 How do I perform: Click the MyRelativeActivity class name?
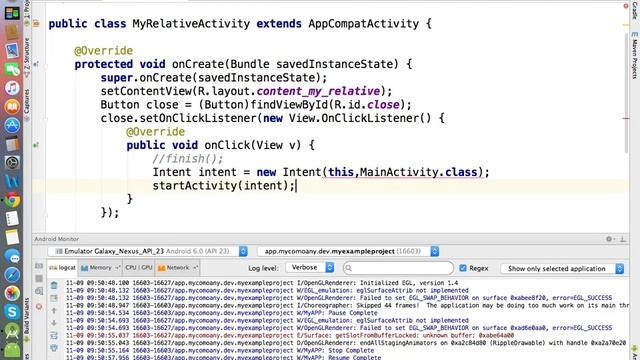191,24
